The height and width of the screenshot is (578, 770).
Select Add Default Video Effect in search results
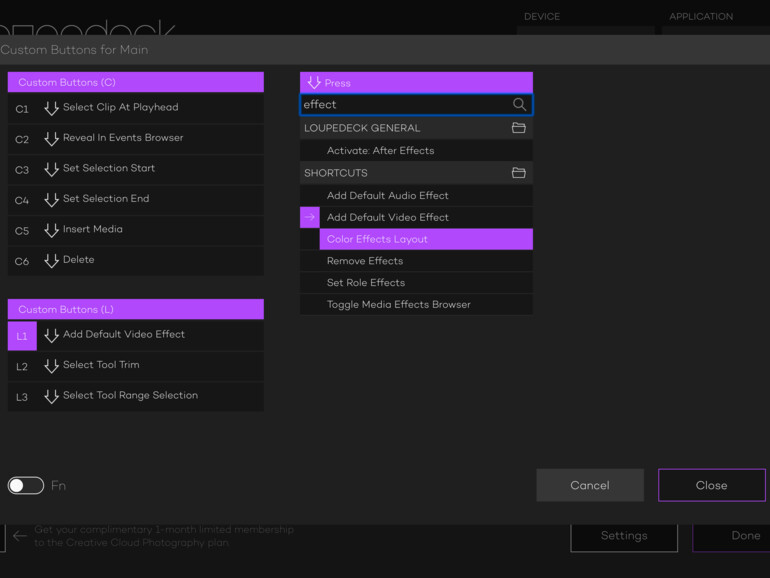[426, 217]
